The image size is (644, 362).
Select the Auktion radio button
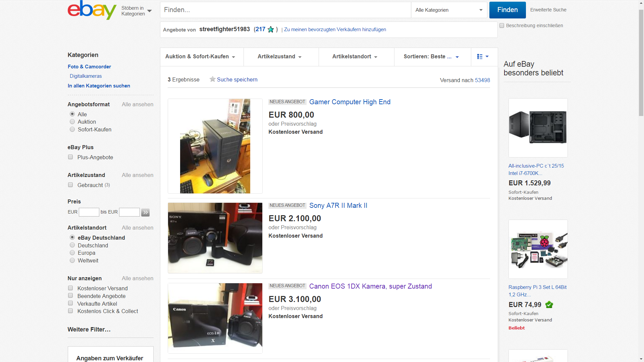(72, 122)
